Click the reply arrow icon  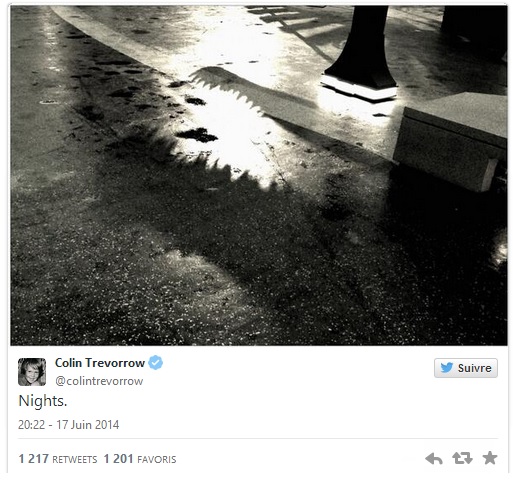click(434, 459)
